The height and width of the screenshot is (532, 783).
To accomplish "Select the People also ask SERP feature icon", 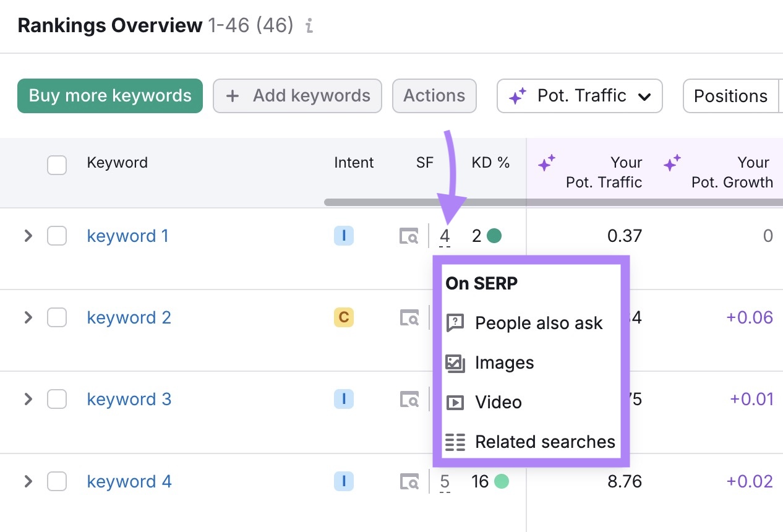I will click(455, 323).
